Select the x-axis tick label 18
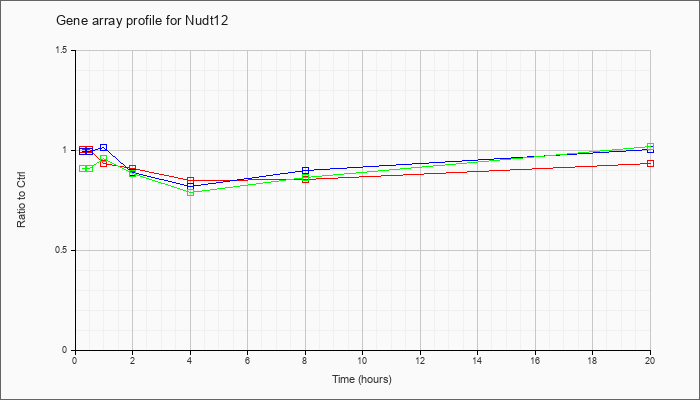The image size is (700, 400). pyautogui.click(x=593, y=361)
